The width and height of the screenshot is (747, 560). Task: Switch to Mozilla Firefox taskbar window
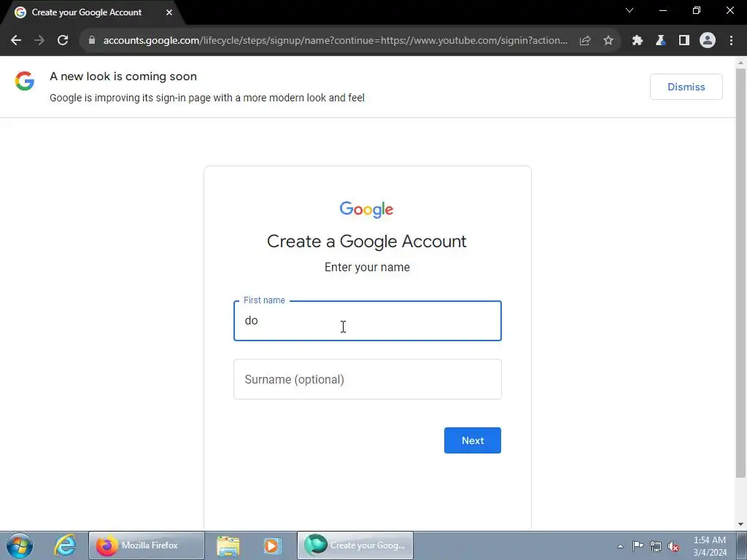[x=146, y=545]
